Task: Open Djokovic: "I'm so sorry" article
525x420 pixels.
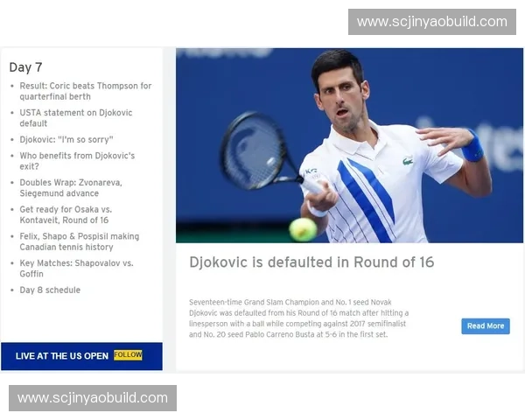Action: (x=66, y=139)
